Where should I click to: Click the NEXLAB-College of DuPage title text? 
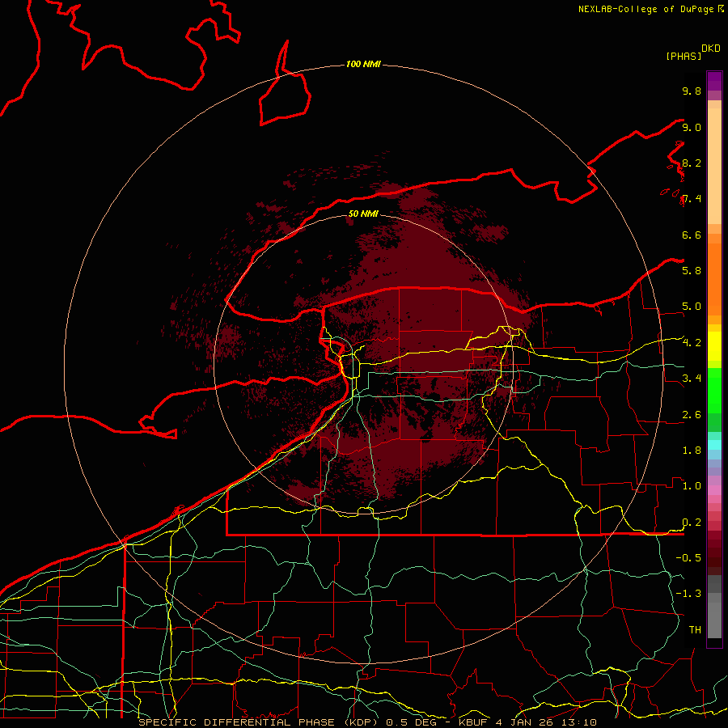[x=650, y=9]
